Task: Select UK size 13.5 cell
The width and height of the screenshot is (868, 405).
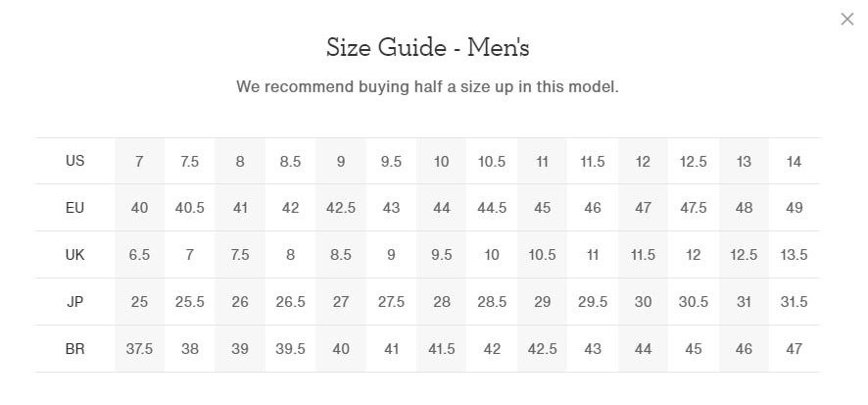Action: pos(794,255)
